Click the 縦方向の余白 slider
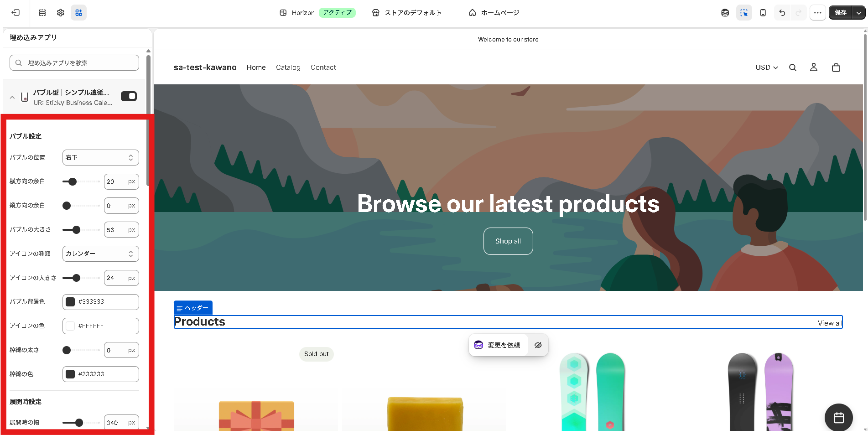868x435 pixels. click(81, 206)
